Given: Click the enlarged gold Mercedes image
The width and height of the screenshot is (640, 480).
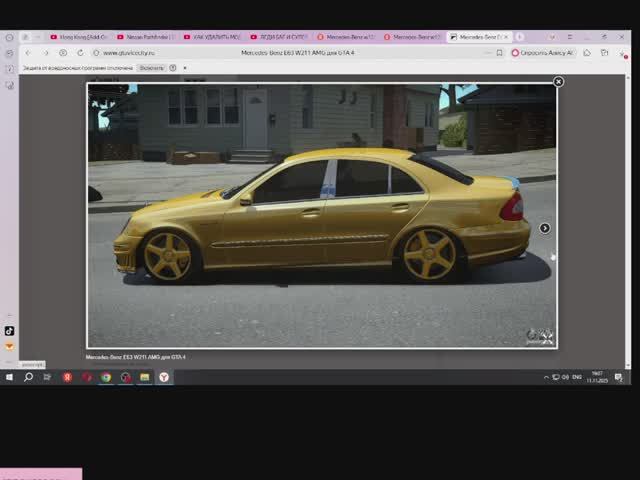Looking at the screenshot, I should click(322, 216).
